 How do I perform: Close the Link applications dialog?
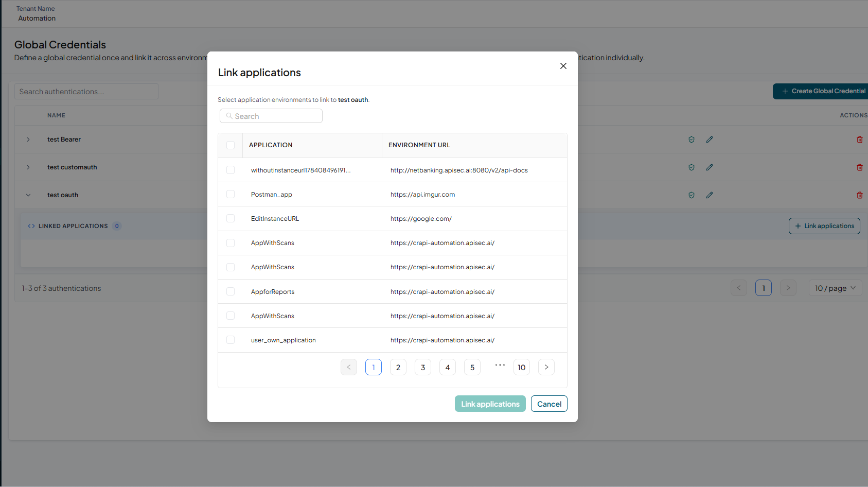(x=563, y=66)
